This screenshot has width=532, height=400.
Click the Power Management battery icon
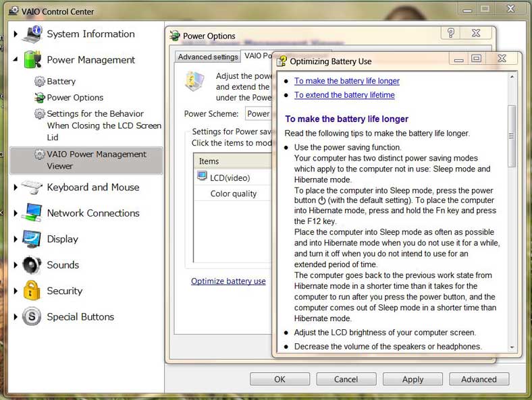tap(32, 59)
